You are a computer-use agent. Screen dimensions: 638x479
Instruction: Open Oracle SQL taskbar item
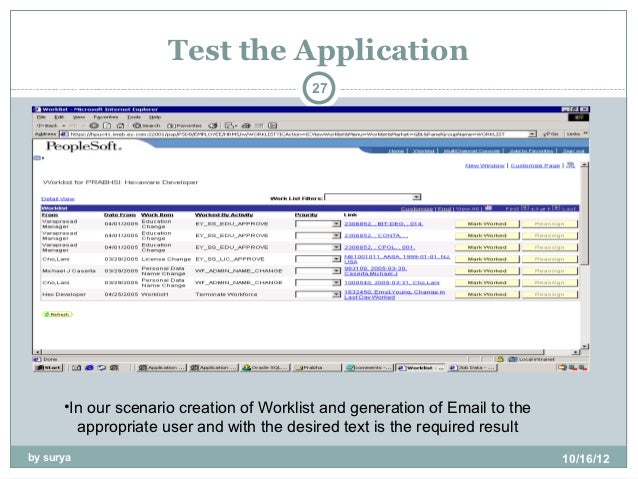click(266, 367)
